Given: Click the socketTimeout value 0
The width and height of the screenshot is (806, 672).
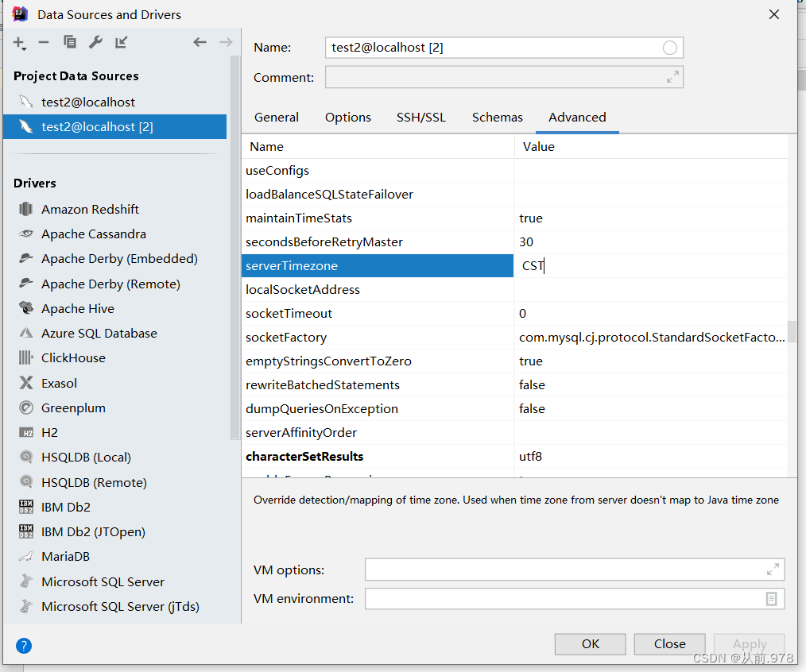Looking at the screenshot, I should (522, 314).
